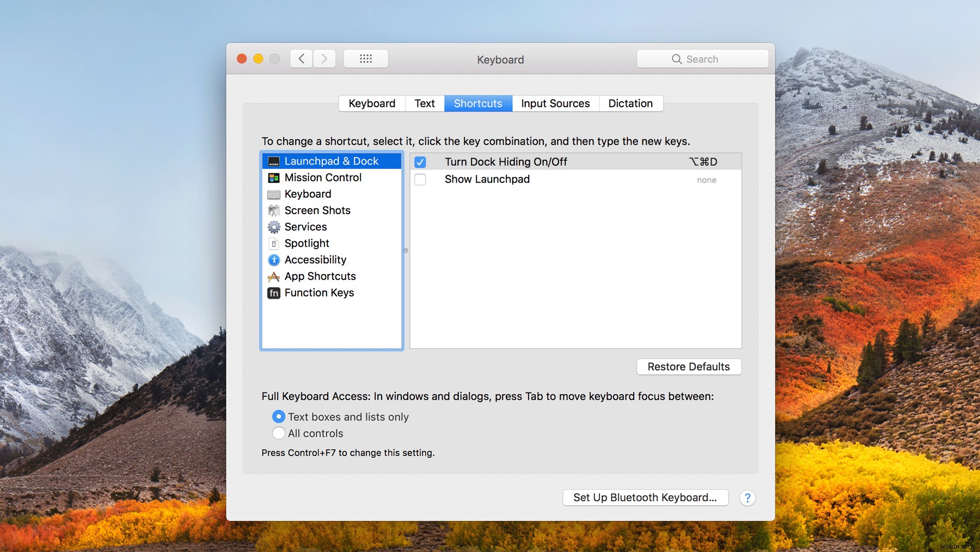This screenshot has width=980, height=552.
Task: Open help via the question mark button
Action: click(x=747, y=498)
